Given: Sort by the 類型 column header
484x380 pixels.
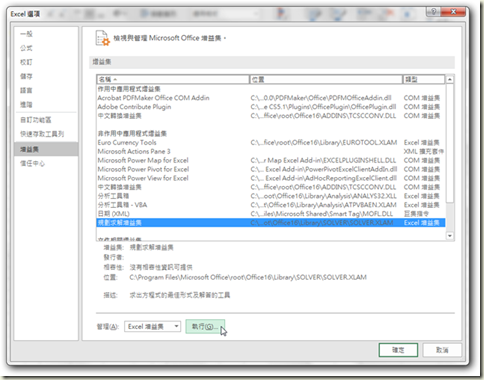Looking at the screenshot, I should coord(424,79).
